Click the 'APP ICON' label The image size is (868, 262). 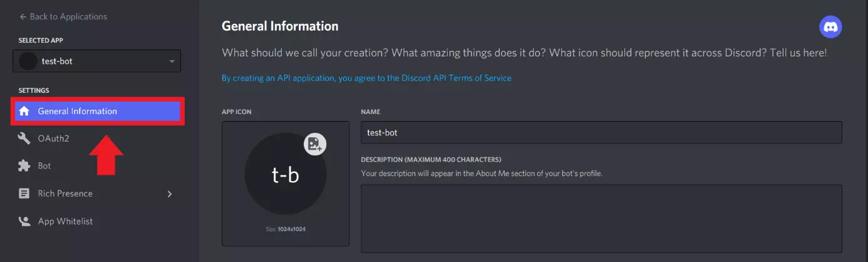pyautogui.click(x=237, y=112)
